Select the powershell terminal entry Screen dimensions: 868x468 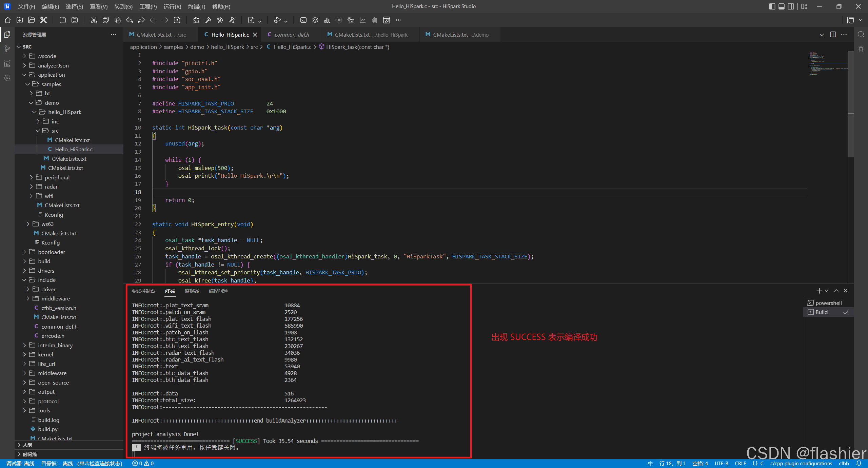point(828,303)
